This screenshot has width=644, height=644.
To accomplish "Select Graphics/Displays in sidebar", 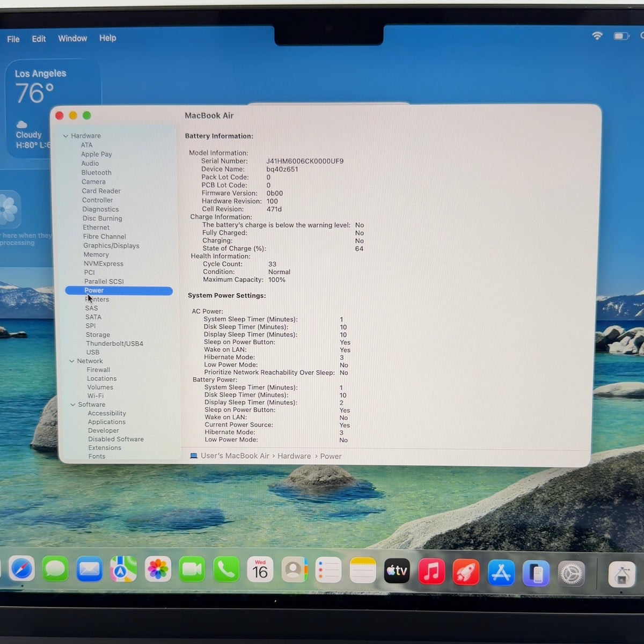I will [x=111, y=246].
